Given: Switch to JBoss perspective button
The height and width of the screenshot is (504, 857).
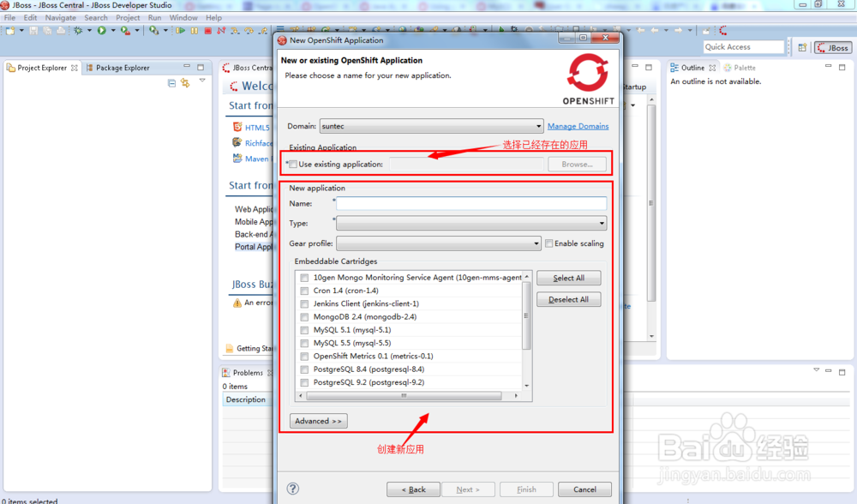Looking at the screenshot, I should coord(833,47).
